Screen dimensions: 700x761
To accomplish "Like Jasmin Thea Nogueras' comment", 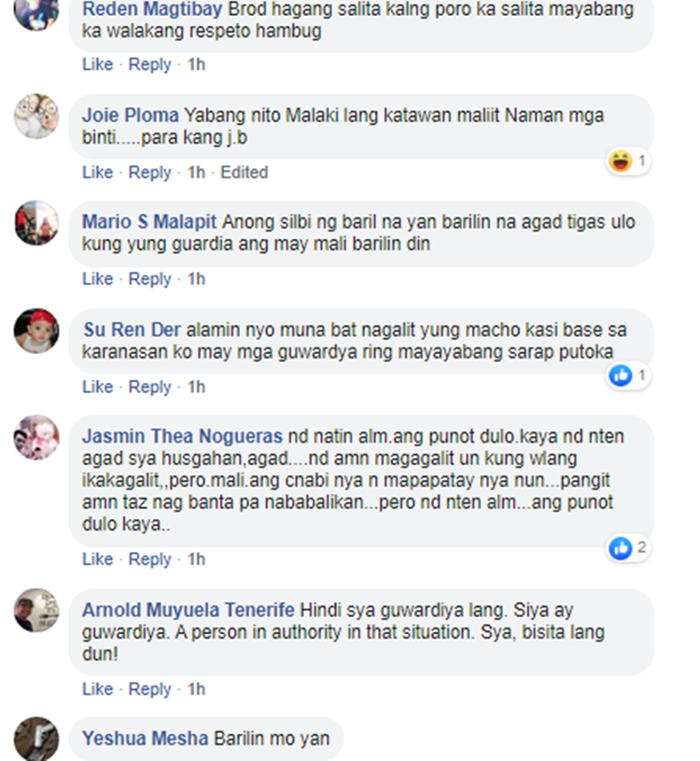I will coord(97,559).
